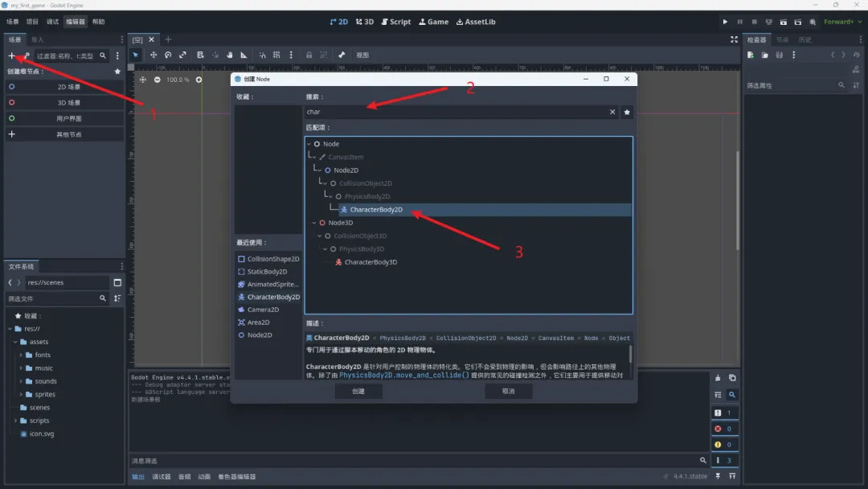Select the Rotate Mode tool
The height and width of the screenshot is (489, 868).
pyautogui.click(x=168, y=55)
